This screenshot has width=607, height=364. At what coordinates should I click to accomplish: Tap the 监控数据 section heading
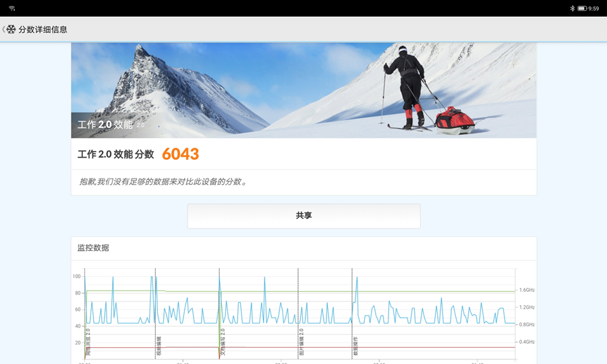coord(93,247)
